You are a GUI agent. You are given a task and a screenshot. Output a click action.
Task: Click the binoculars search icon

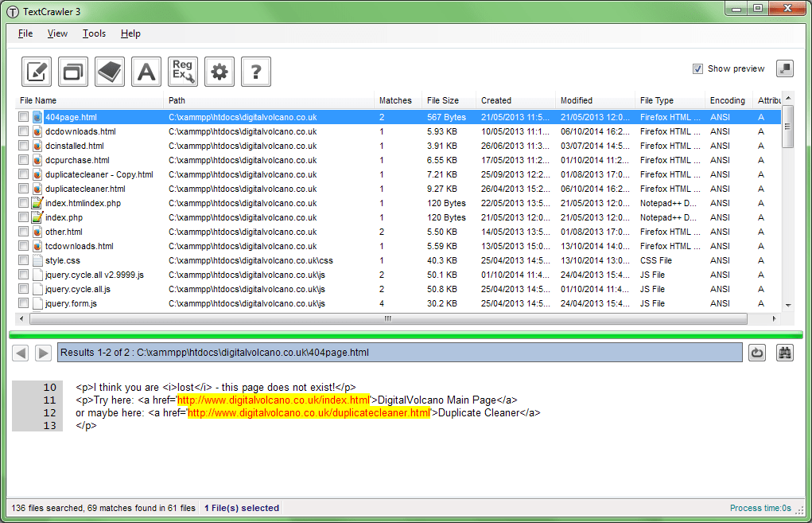click(x=784, y=353)
